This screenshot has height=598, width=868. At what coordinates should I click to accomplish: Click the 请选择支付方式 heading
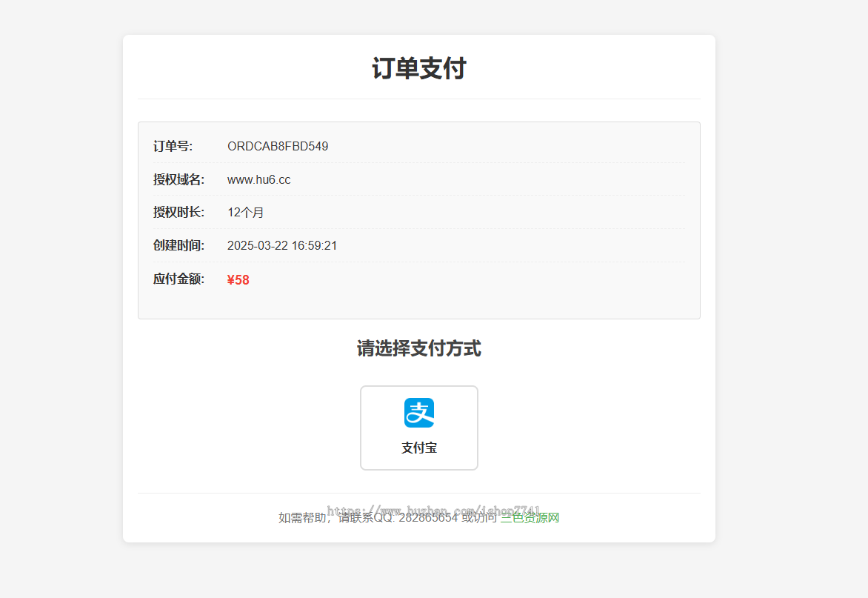(419, 348)
